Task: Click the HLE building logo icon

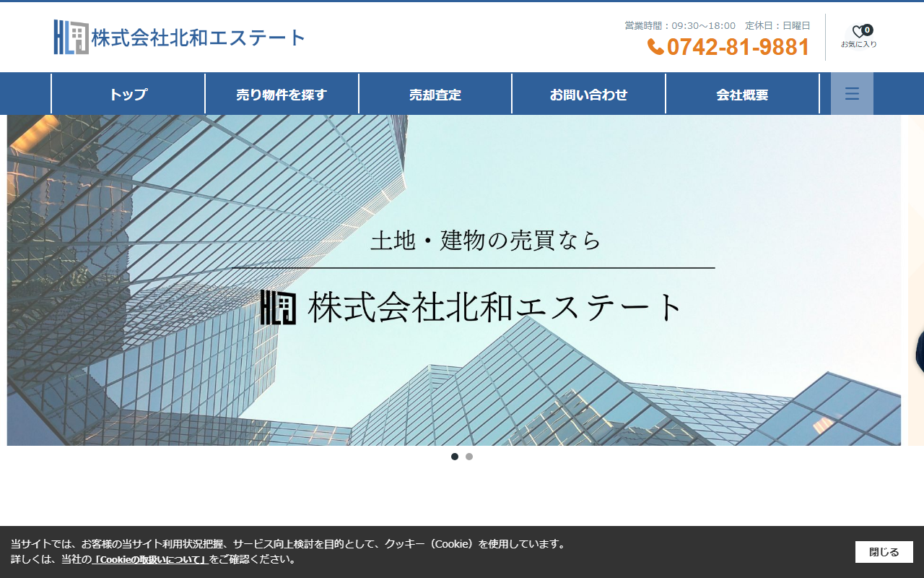Action: (x=71, y=37)
